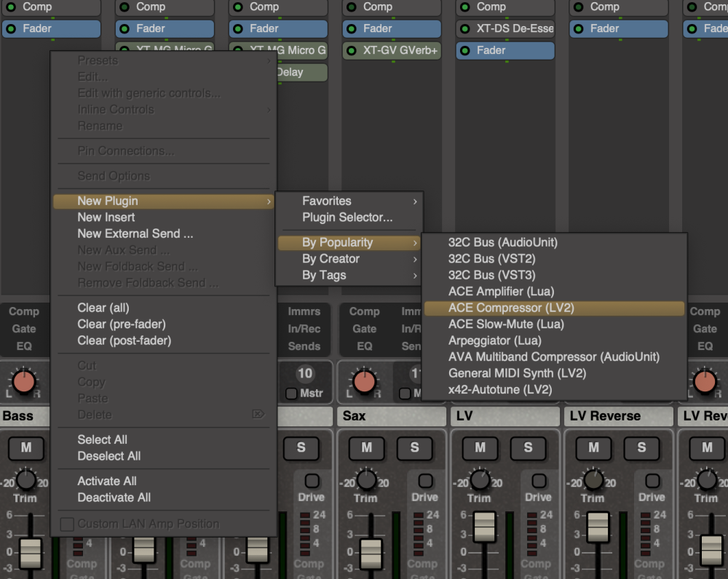The image size is (728, 579).
Task: Click the Immrs section button
Action: tap(304, 311)
